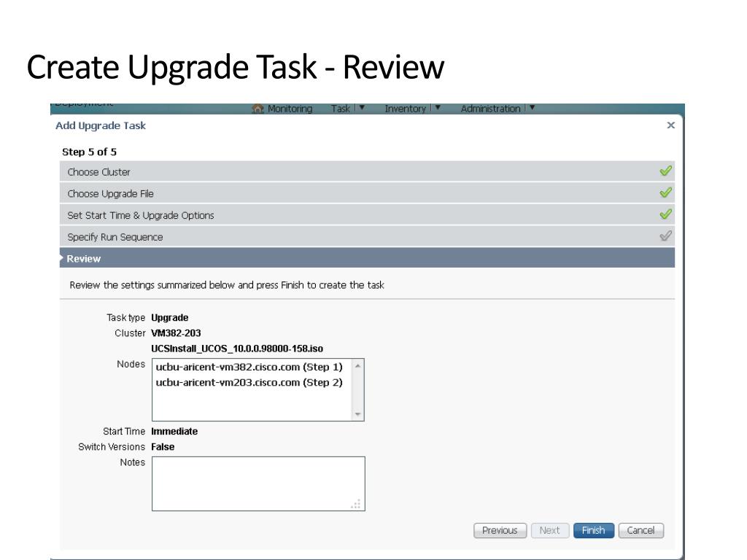
Task: Click the Nodes list scroll down arrow
Action: coord(357,414)
